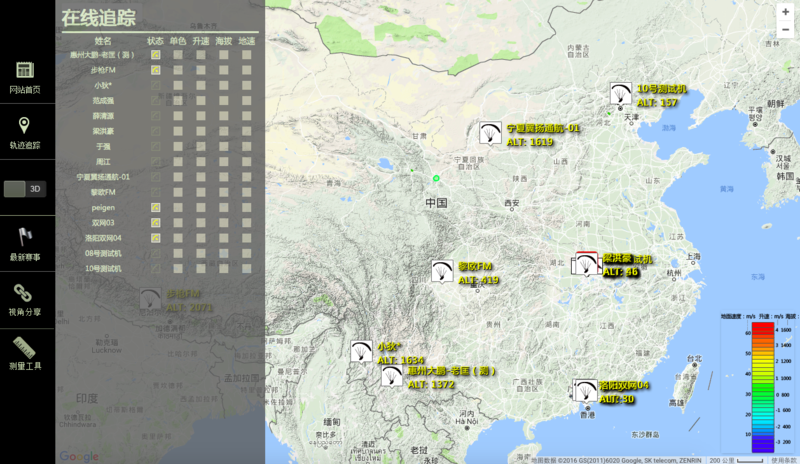Click 小狄* paraglider marker on map
The image size is (800, 464).
[x=361, y=352]
